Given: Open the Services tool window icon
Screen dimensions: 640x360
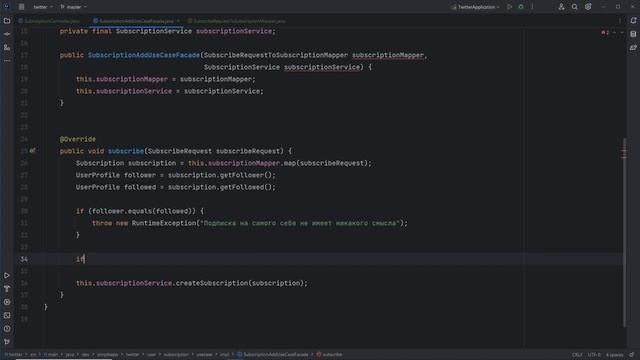Looking at the screenshot, I should [x=7, y=302].
